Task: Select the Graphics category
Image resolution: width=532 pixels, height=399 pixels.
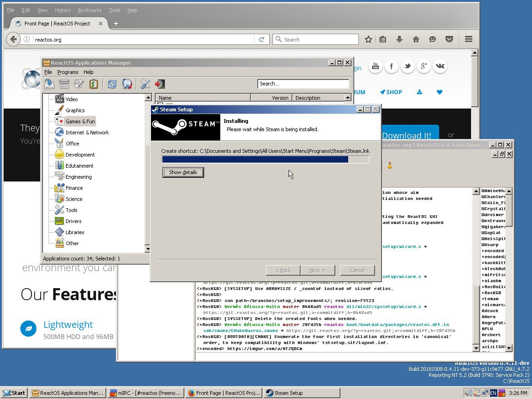Action: point(75,110)
